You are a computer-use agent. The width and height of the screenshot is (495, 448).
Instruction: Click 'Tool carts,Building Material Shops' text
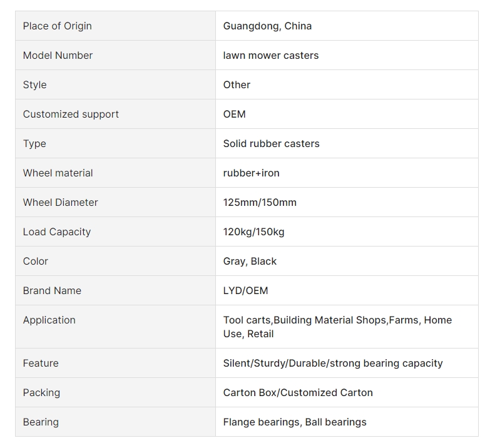click(305, 320)
